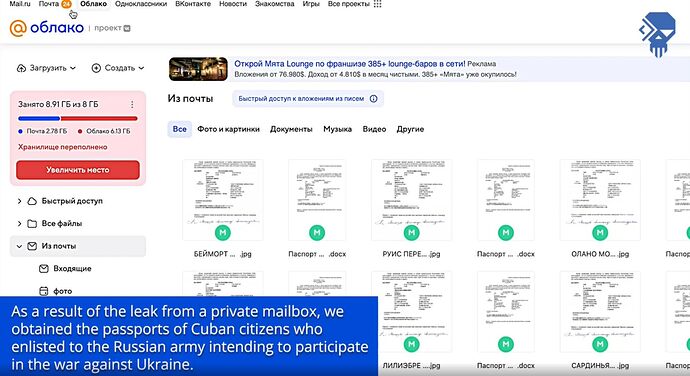Viewport: 690px width, 376px height.
Task: Open the first Паспорт .docx thumbnail after БЕЙМОРТ
Action: point(317,200)
